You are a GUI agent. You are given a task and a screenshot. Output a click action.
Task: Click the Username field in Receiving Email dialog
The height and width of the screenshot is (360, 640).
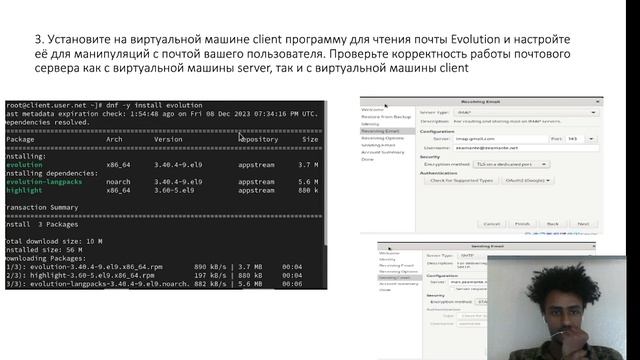(526, 148)
